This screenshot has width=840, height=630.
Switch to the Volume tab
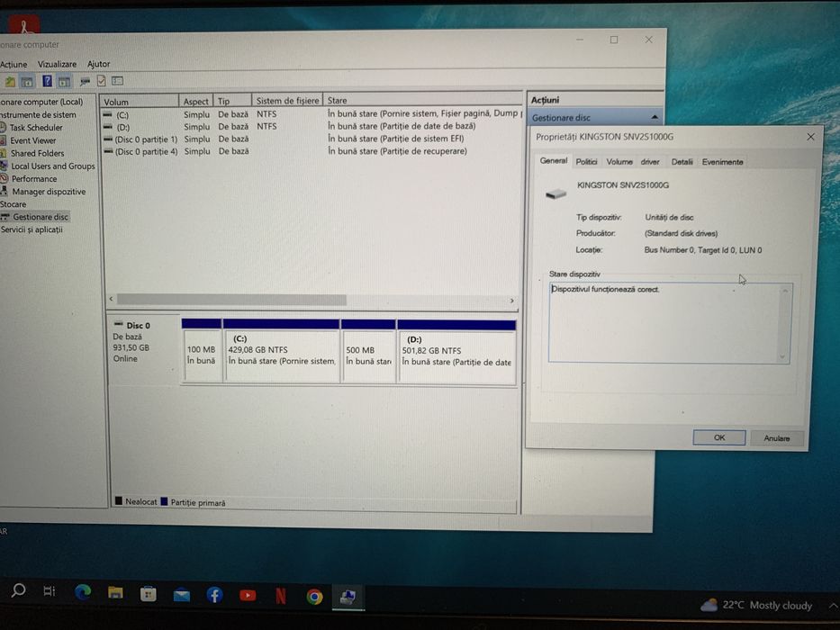pyautogui.click(x=619, y=162)
